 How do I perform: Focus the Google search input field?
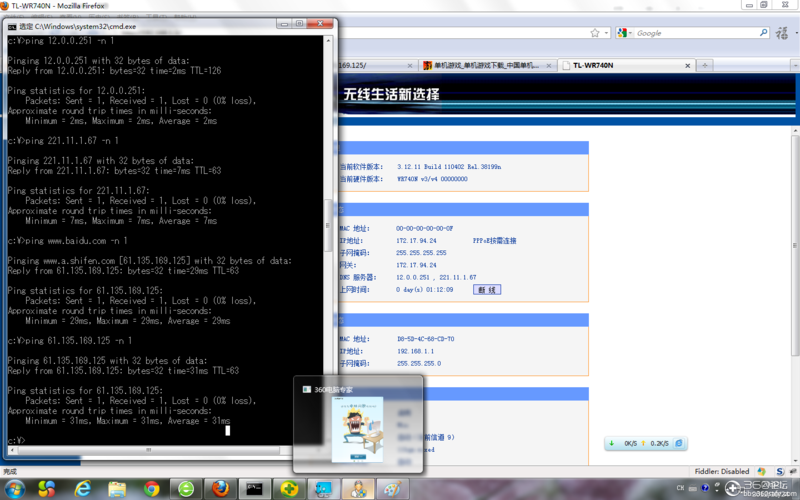tap(696, 33)
